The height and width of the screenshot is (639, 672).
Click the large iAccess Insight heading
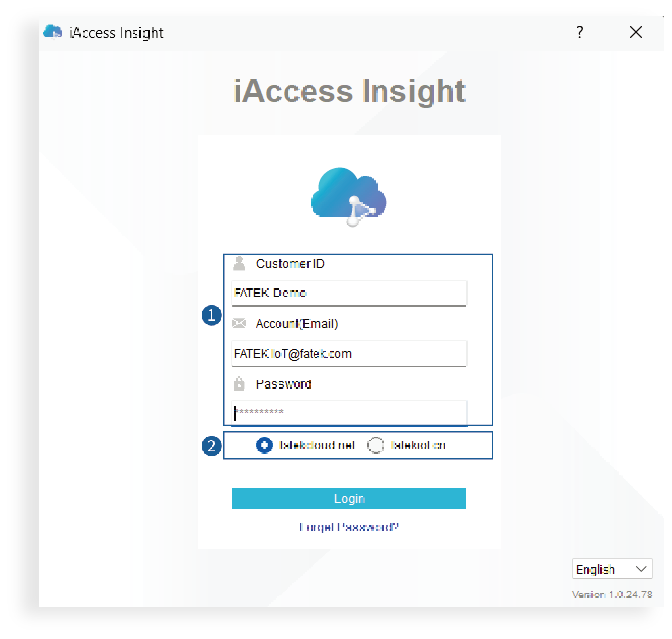pos(349,91)
